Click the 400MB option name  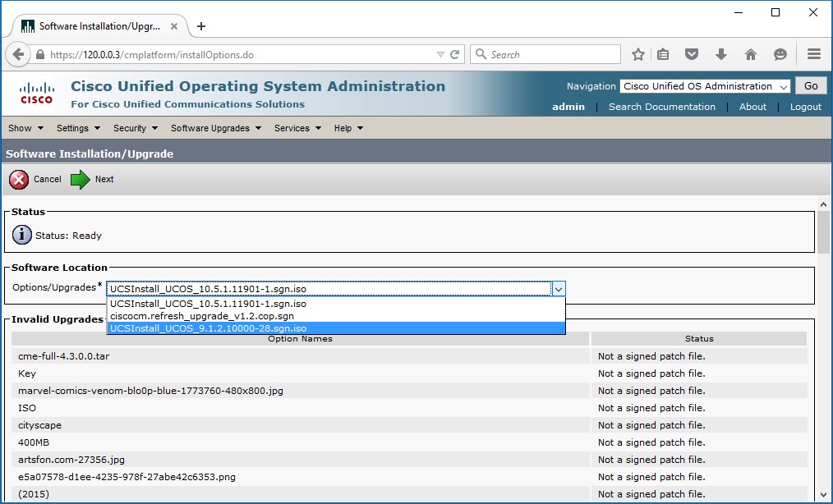34,442
